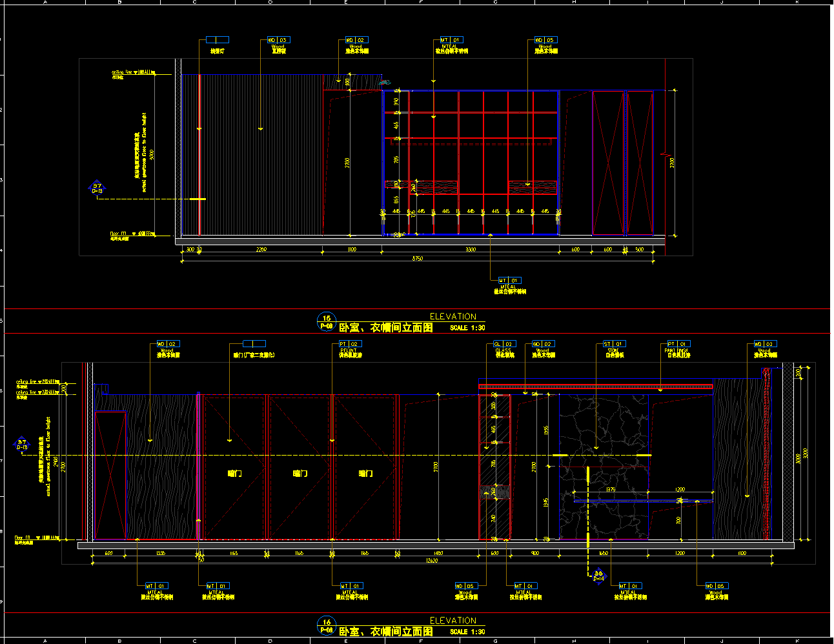The image size is (834, 644).
Task: Select the 12620 overall dimension
Action: 432,561
